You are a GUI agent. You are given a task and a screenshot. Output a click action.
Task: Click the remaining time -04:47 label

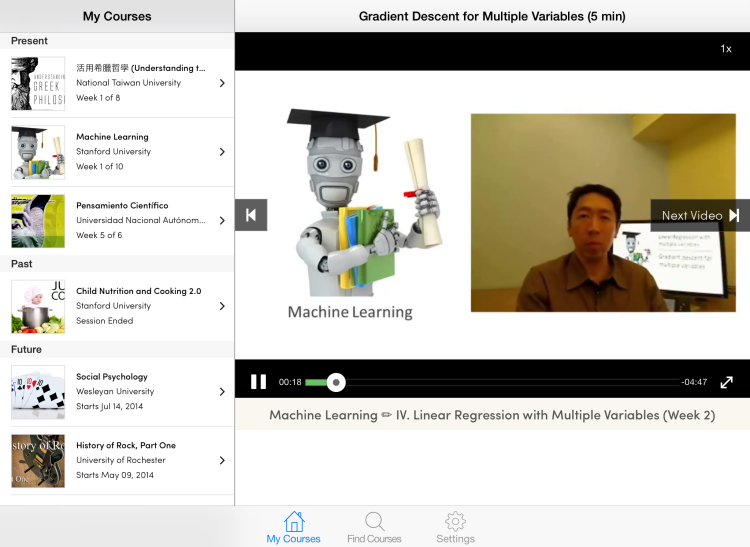694,382
